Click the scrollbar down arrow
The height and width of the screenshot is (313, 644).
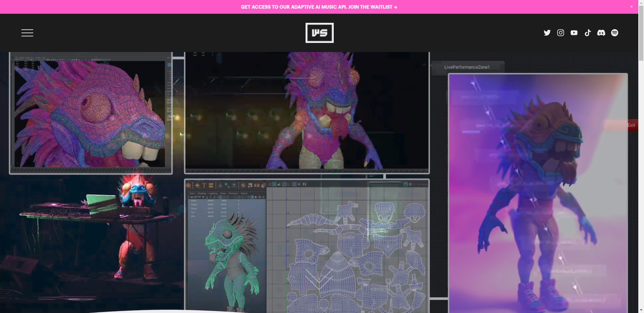641,310
